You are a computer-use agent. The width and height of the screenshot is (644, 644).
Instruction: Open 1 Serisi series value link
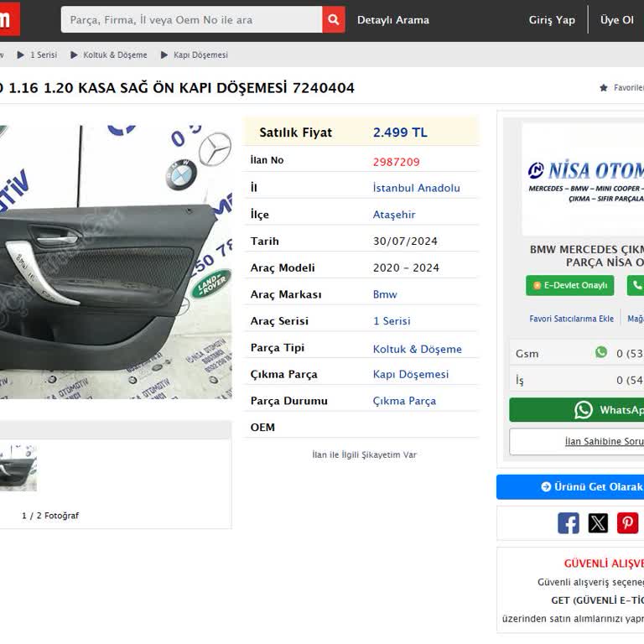tap(392, 321)
